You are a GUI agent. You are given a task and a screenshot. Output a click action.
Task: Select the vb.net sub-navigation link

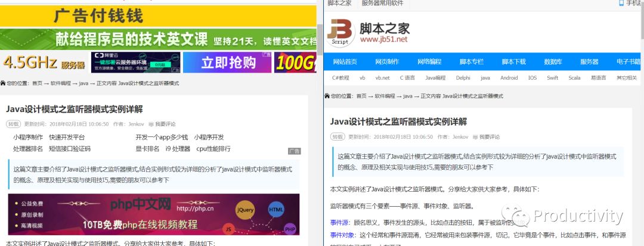click(x=382, y=78)
